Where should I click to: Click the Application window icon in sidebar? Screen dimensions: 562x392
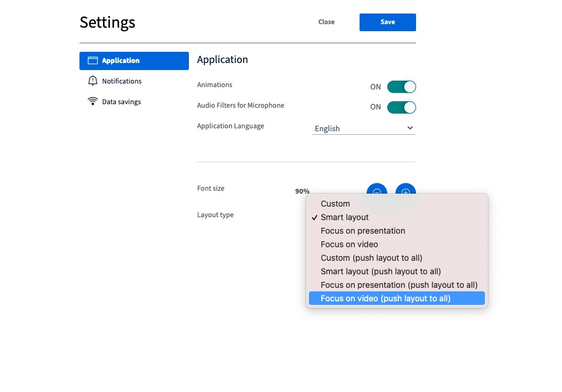tap(92, 60)
